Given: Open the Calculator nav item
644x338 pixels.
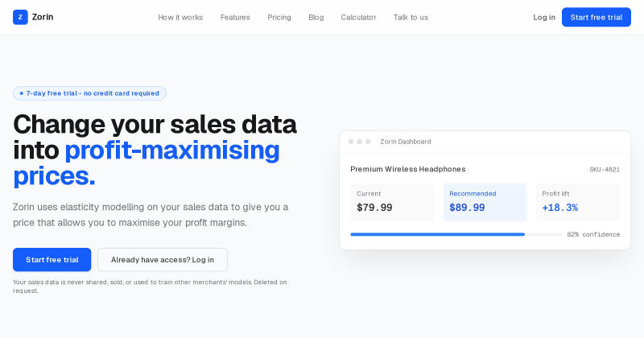Looking at the screenshot, I should coord(358,17).
